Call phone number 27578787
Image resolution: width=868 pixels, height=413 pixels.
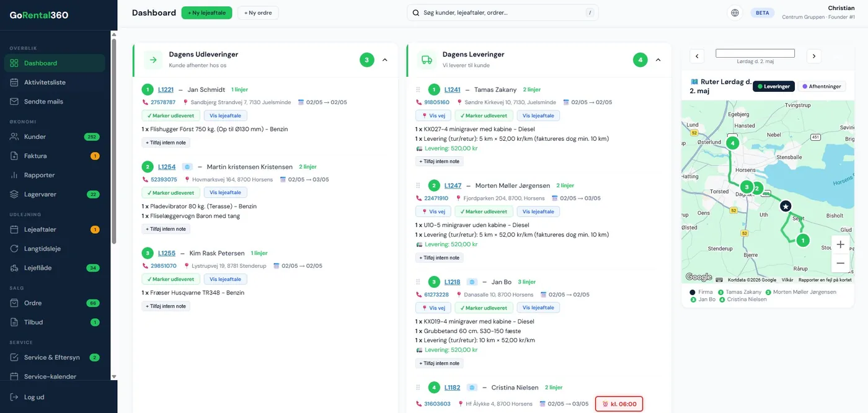coord(163,102)
